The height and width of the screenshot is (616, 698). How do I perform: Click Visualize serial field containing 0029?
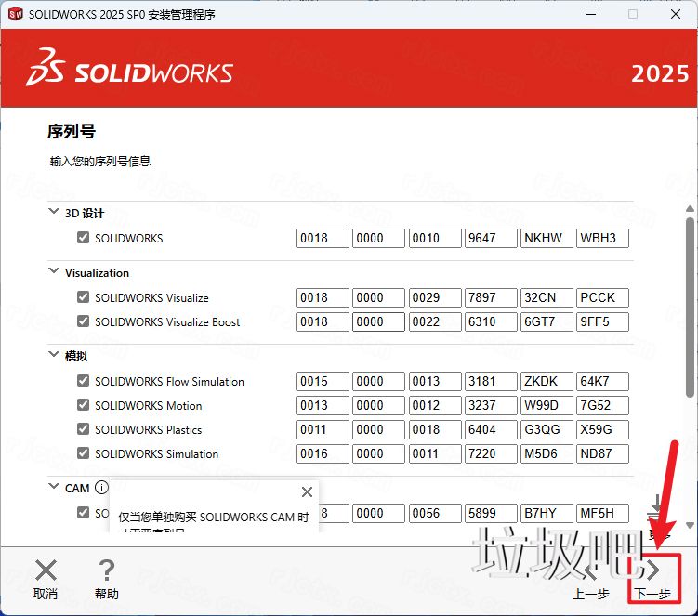[435, 297]
